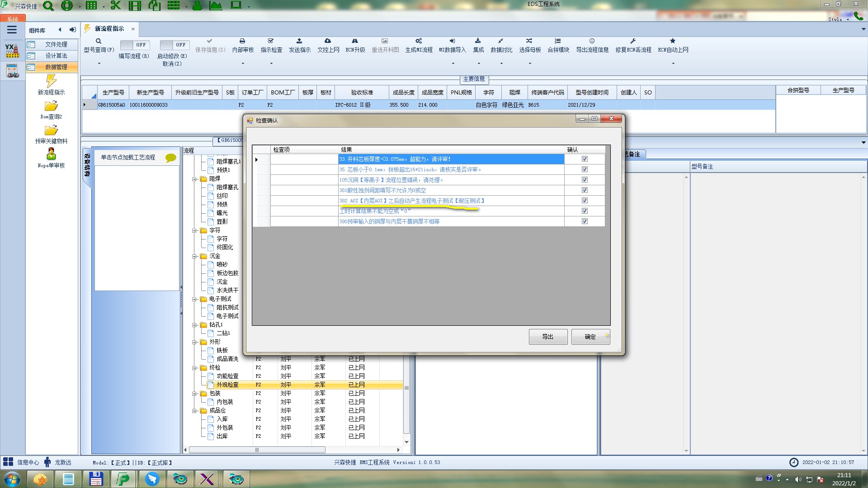Click the 型号查询 search icon
Viewport: 868px width, 488px height.
[99, 41]
